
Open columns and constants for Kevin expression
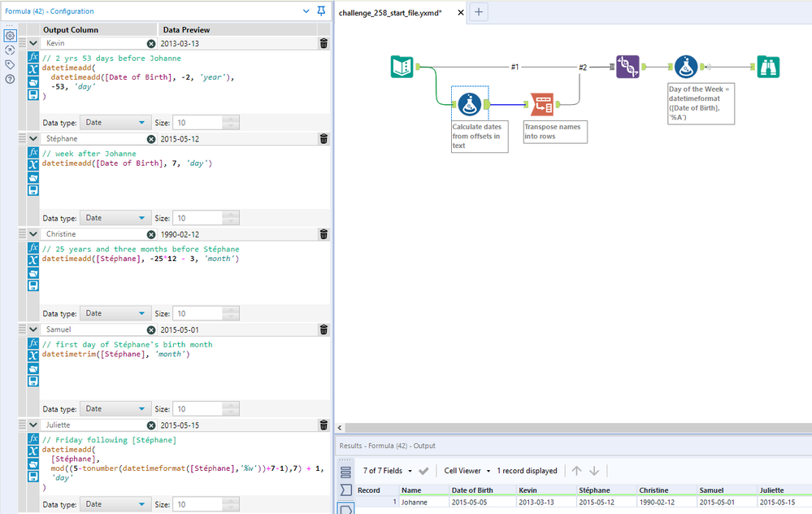(x=33, y=69)
